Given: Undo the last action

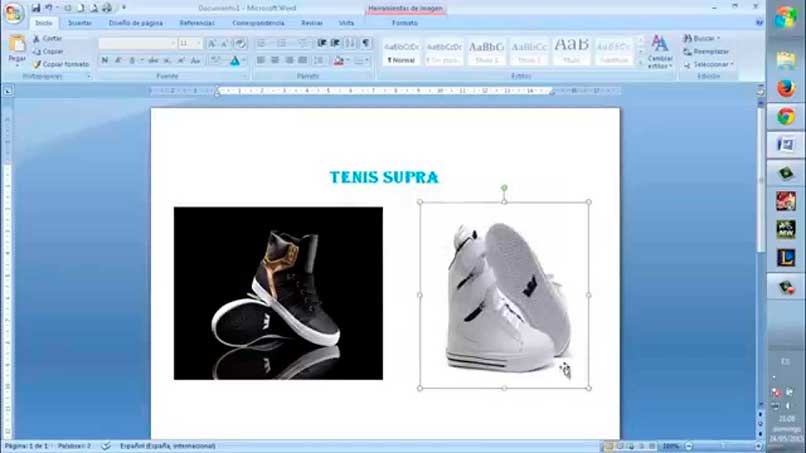Looking at the screenshot, I should click(49, 8).
